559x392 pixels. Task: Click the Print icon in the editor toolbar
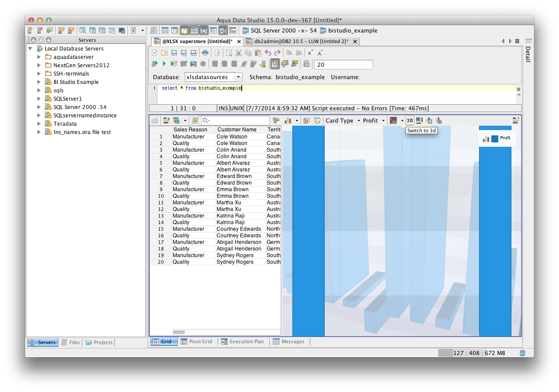coord(205,53)
